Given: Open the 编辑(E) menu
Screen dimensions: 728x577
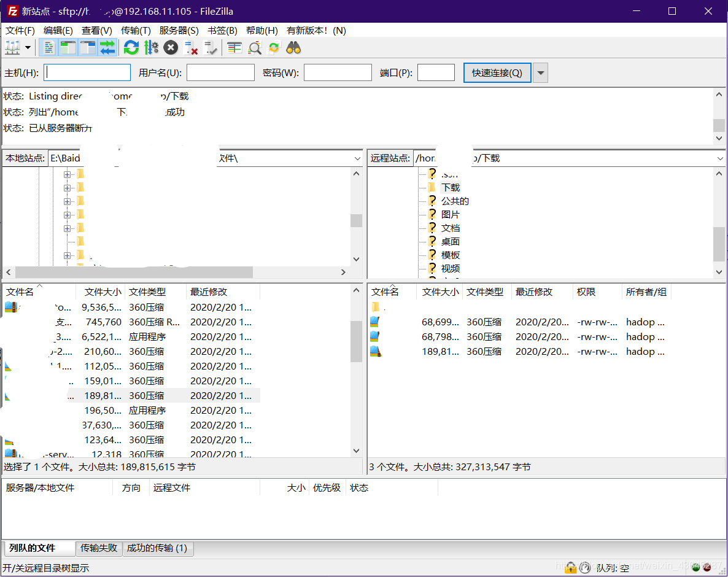Looking at the screenshot, I should (58, 31).
